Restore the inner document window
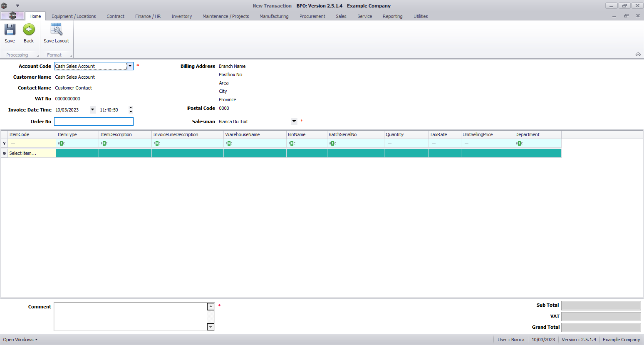The width and height of the screenshot is (644, 345). tap(626, 16)
